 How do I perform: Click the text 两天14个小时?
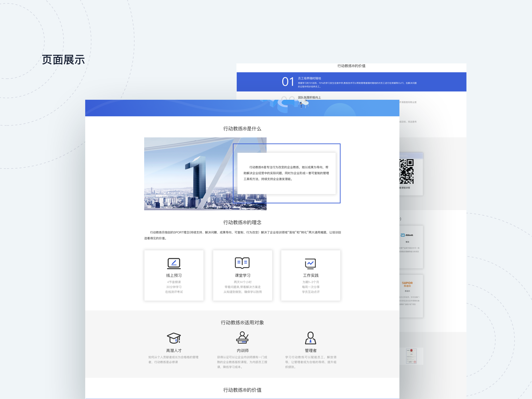[242, 282]
